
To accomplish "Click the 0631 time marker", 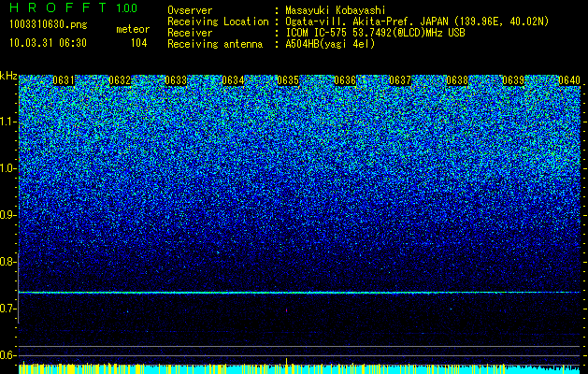I will [x=64, y=80].
